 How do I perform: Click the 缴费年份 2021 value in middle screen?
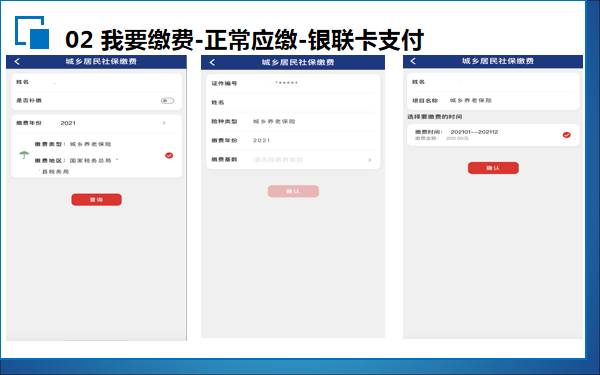click(261, 140)
